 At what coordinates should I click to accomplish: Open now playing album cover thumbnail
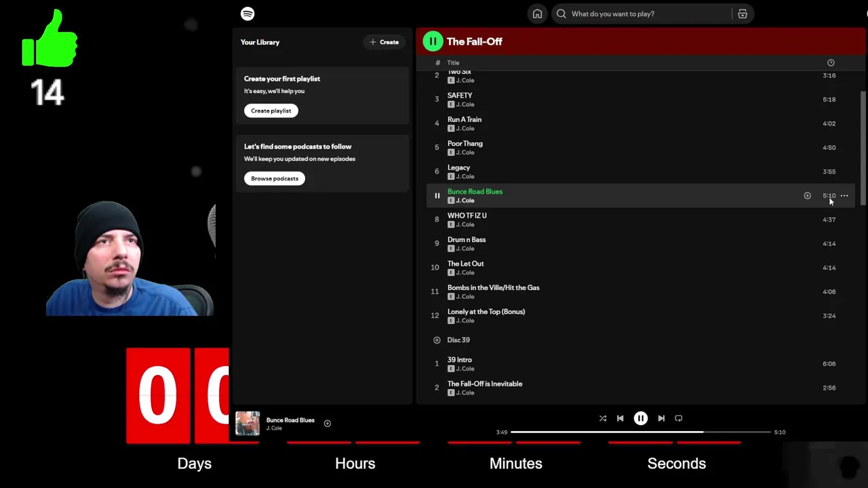tap(248, 423)
